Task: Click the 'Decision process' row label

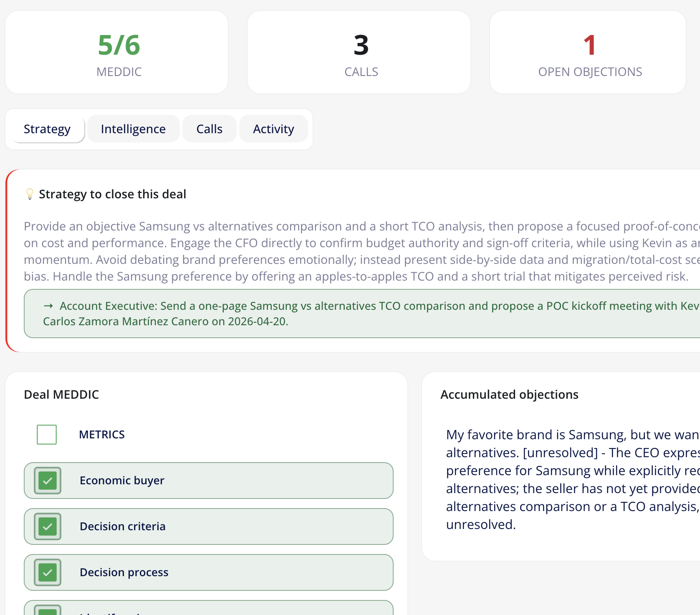Action: coord(124,572)
